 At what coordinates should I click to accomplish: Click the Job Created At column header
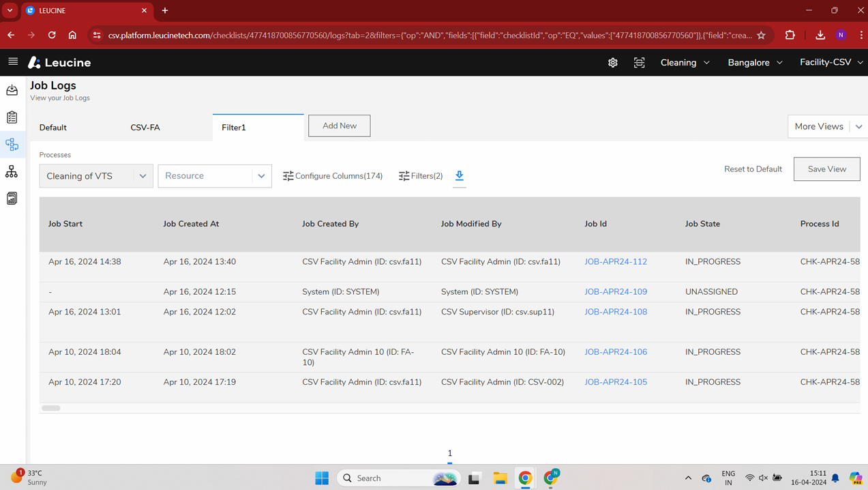(x=191, y=224)
